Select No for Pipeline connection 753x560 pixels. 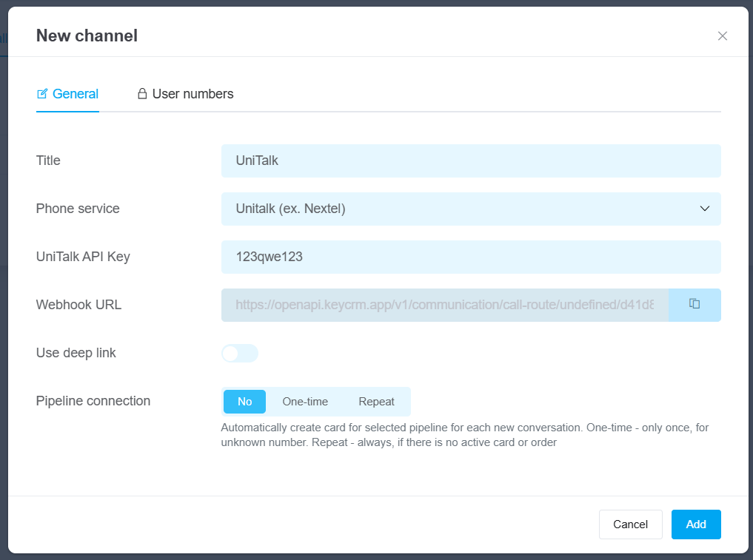[244, 402]
